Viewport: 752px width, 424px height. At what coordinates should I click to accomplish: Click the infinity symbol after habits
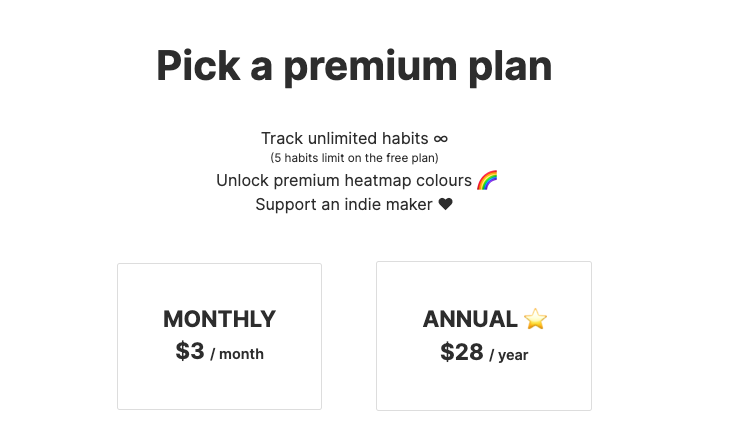click(440, 139)
